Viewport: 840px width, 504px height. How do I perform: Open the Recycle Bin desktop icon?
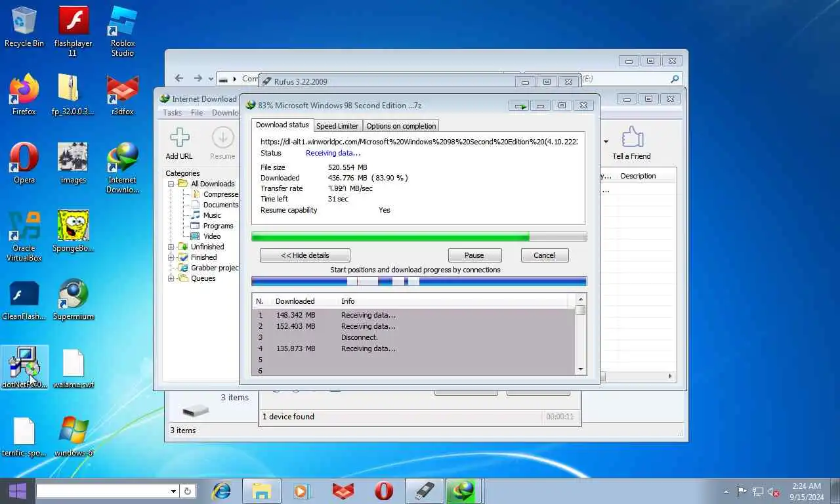coord(24,27)
